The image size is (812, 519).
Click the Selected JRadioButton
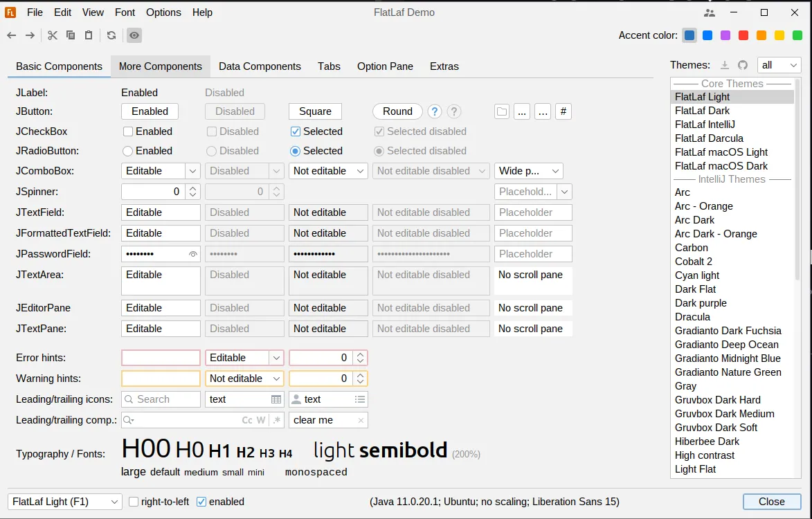click(x=295, y=151)
